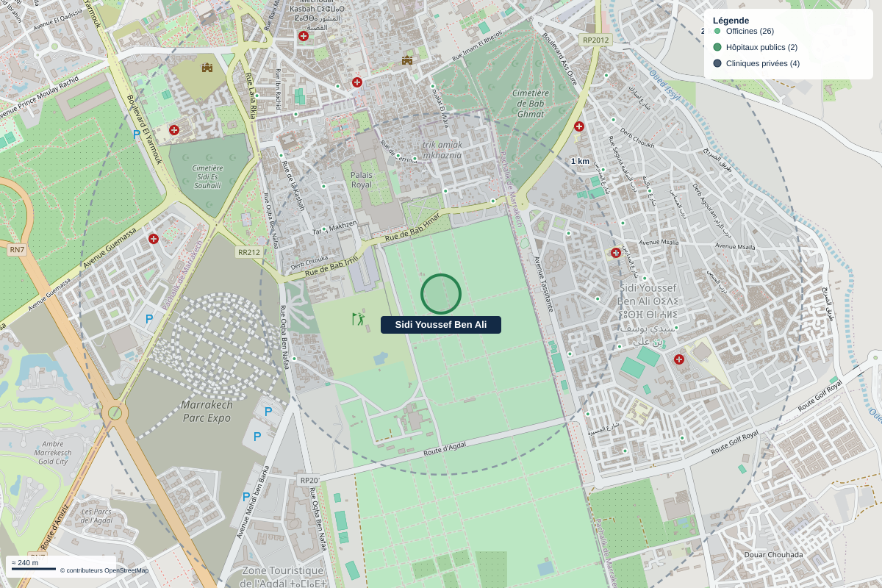Click the lower parking P icon east of Parc Expo
This screenshot has height=588, width=882.
(257, 437)
